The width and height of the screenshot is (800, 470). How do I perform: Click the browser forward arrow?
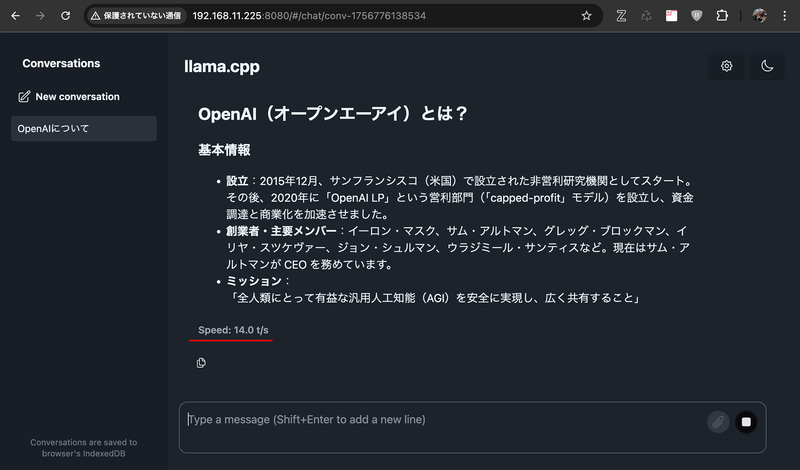[40, 16]
